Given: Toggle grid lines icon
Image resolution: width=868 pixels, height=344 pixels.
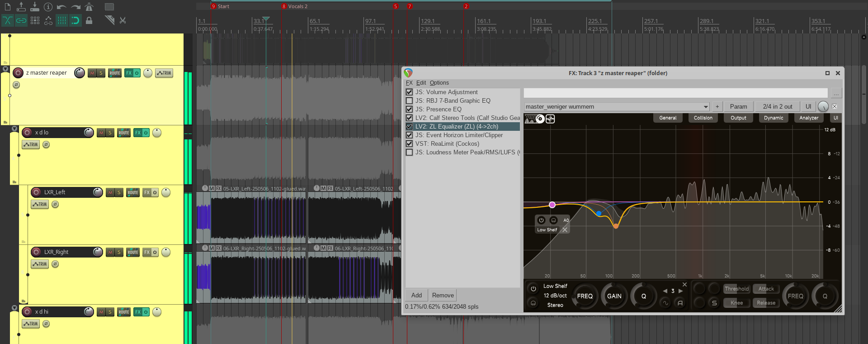Looking at the screenshot, I should (x=62, y=20).
